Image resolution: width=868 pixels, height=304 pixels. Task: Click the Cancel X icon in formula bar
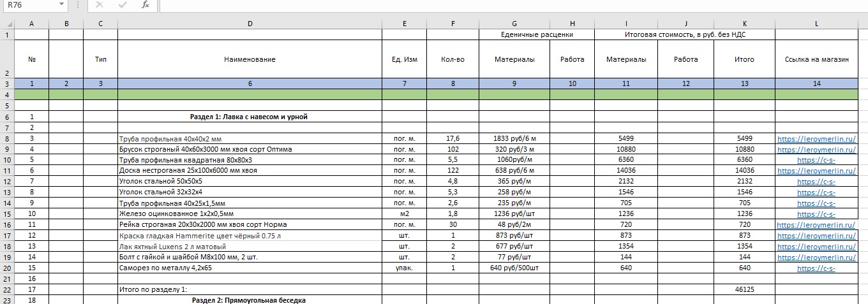(100, 5)
